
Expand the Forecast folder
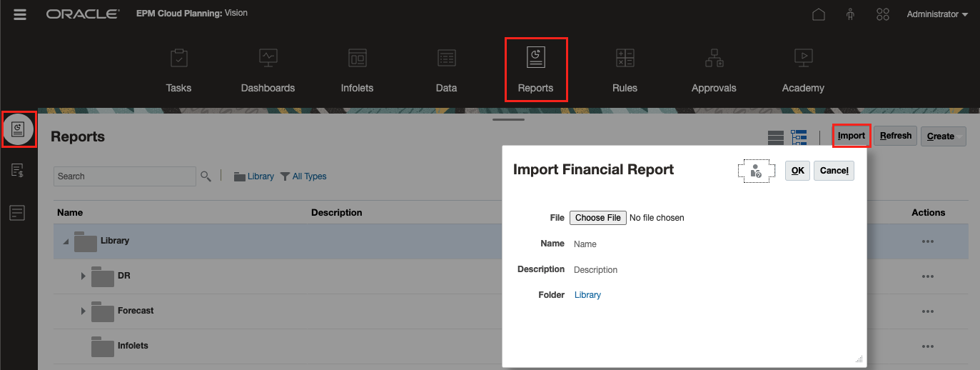click(84, 311)
